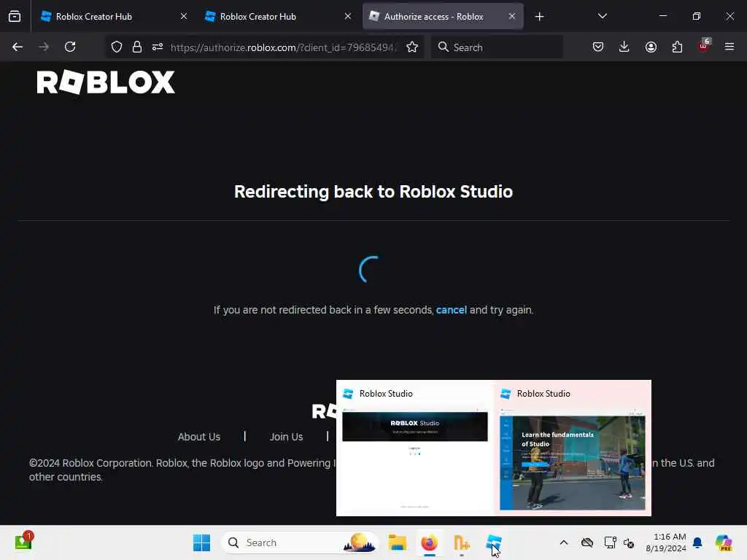Close the Authorize access tab

(x=511, y=17)
